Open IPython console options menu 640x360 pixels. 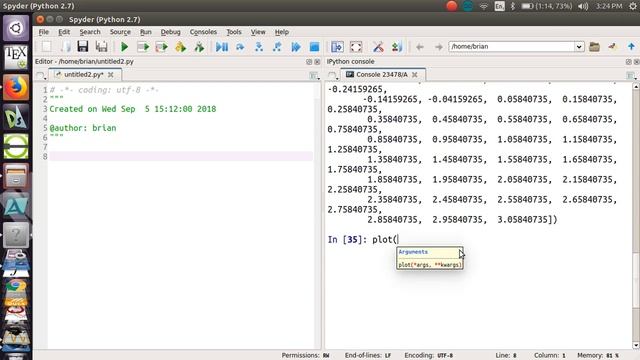(x=631, y=76)
